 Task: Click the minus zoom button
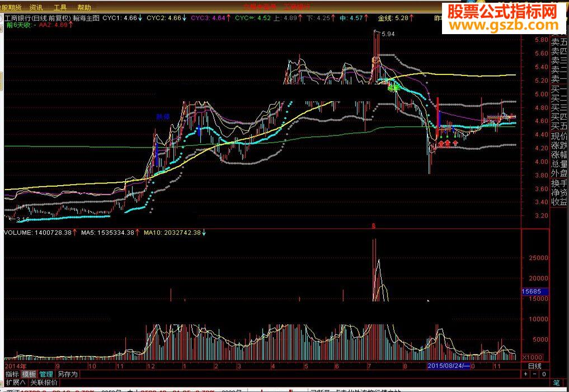click(535, 374)
